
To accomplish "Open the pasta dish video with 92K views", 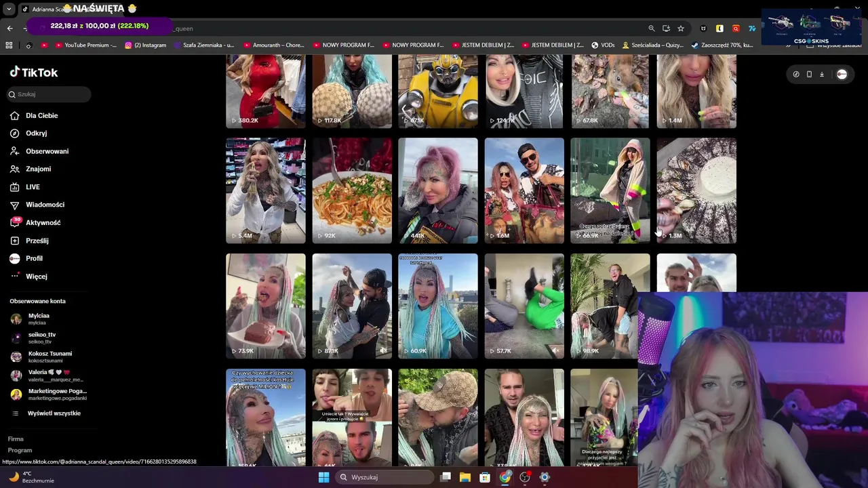I will tap(352, 190).
